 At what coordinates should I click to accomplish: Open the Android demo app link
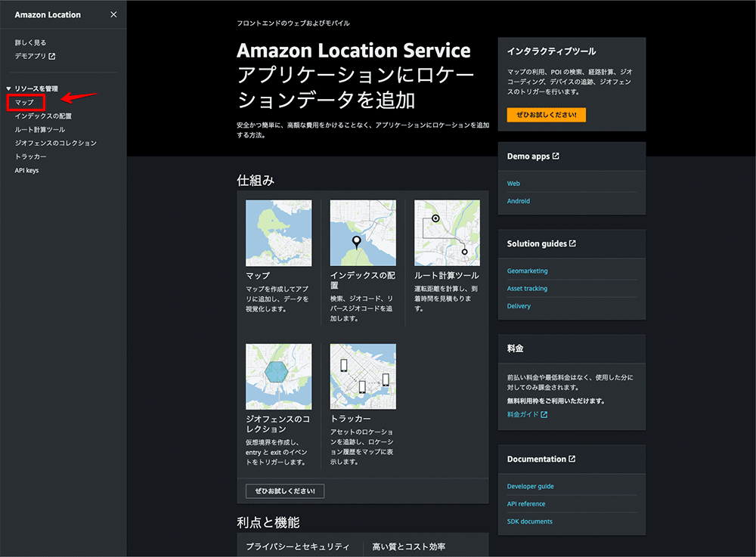click(519, 201)
